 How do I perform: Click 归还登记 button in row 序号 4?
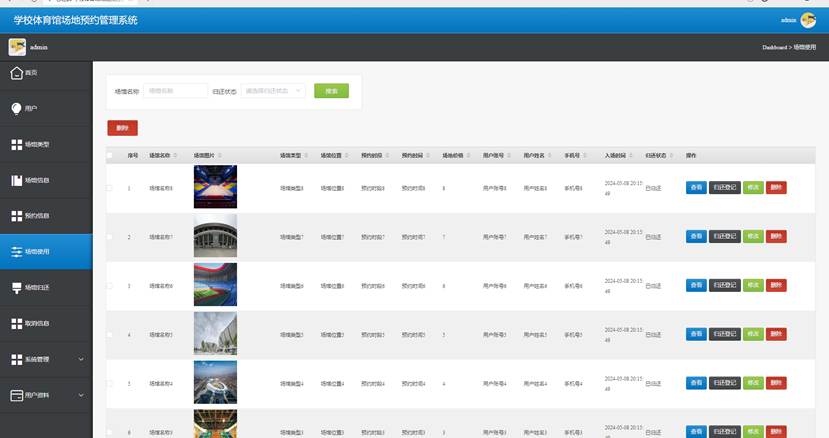pos(725,334)
